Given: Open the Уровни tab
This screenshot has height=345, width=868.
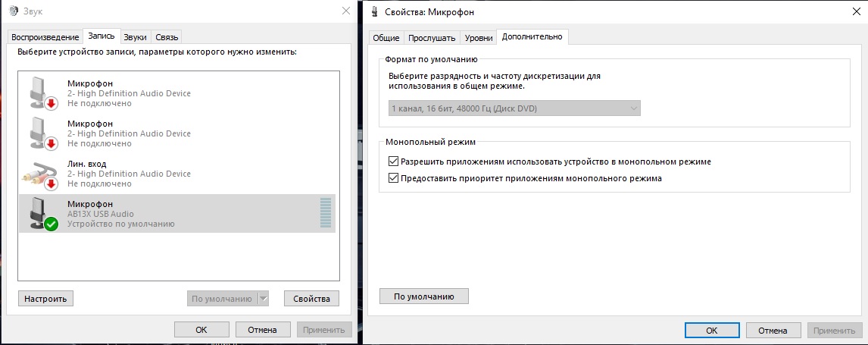Looking at the screenshot, I should [478, 37].
